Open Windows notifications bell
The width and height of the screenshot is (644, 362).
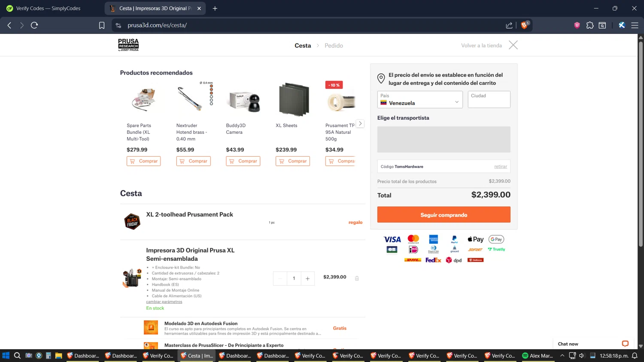635,356
